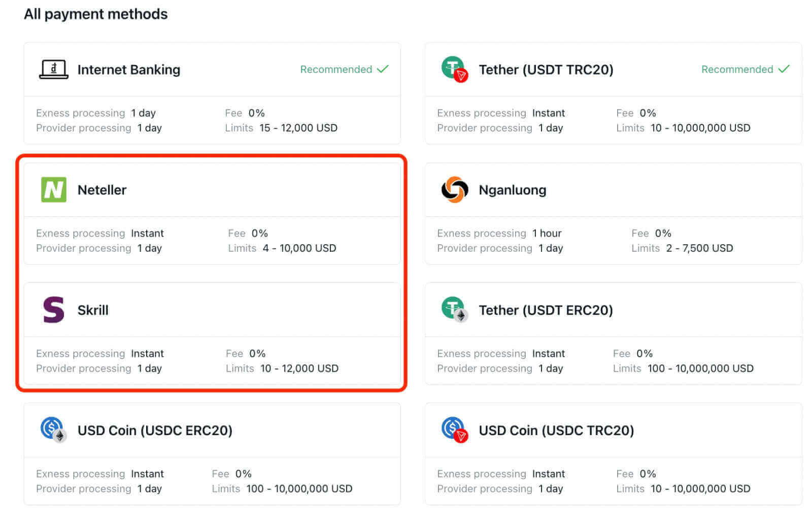Click the green Neteller icon

point(53,189)
